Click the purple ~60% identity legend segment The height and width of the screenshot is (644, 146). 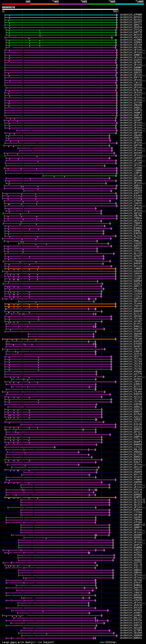point(73,4)
